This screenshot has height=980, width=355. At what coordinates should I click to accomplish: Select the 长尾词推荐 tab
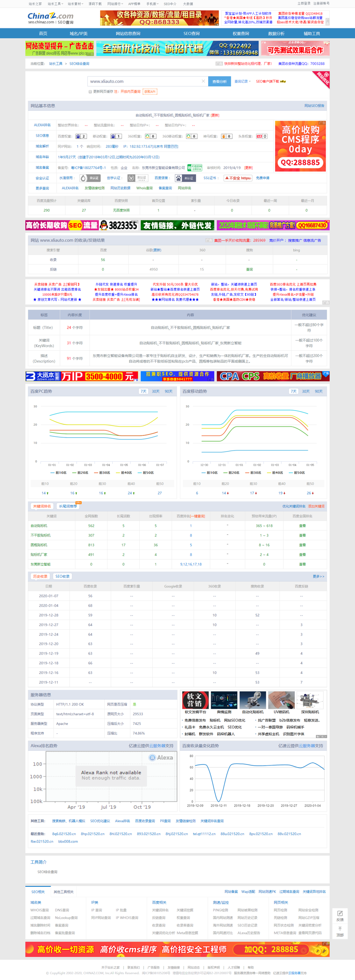click(x=68, y=506)
